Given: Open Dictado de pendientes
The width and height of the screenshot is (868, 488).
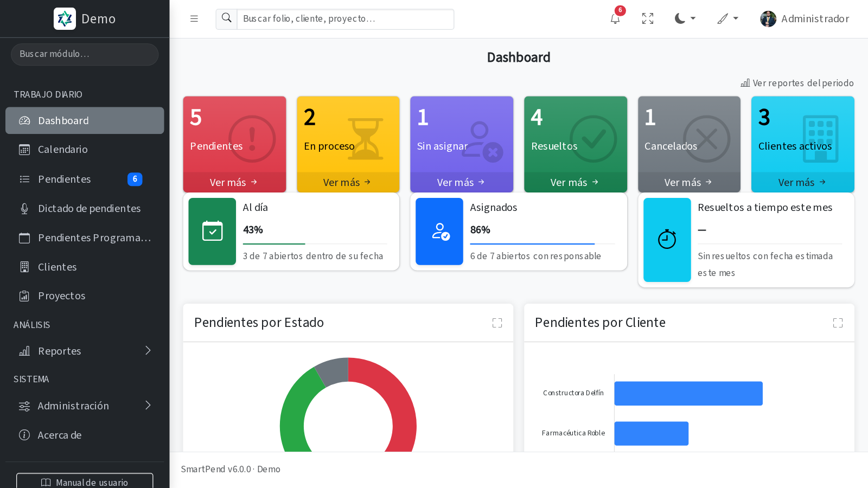Looking at the screenshot, I should [x=85, y=208].
